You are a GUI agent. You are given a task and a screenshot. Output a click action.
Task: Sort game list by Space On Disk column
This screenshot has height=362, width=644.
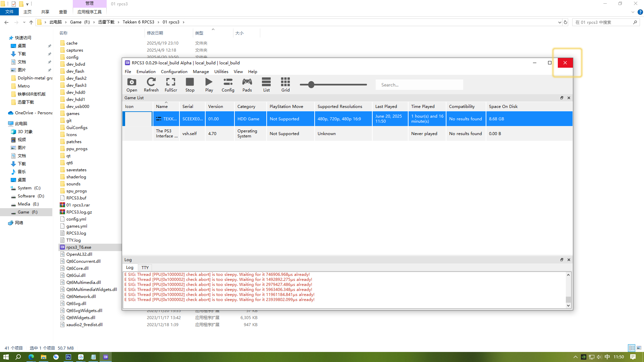529,106
